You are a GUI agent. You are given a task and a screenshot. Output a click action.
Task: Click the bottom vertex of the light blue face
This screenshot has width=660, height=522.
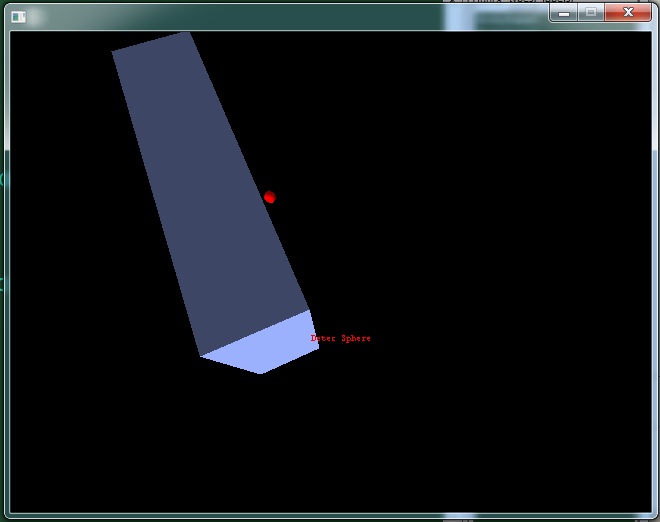click(261, 373)
